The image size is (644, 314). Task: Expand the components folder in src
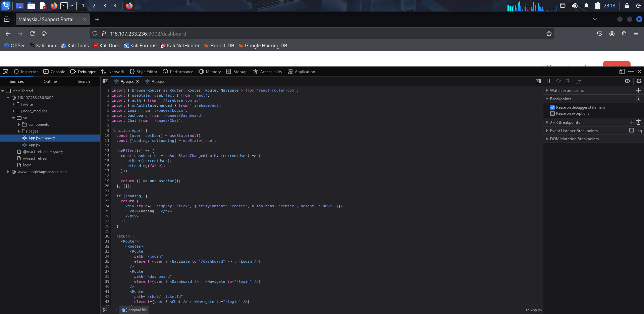point(19,124)
